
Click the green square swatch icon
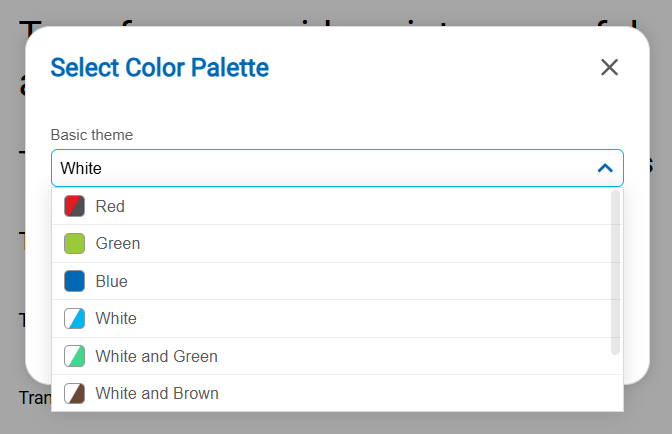tap(74, 243)
